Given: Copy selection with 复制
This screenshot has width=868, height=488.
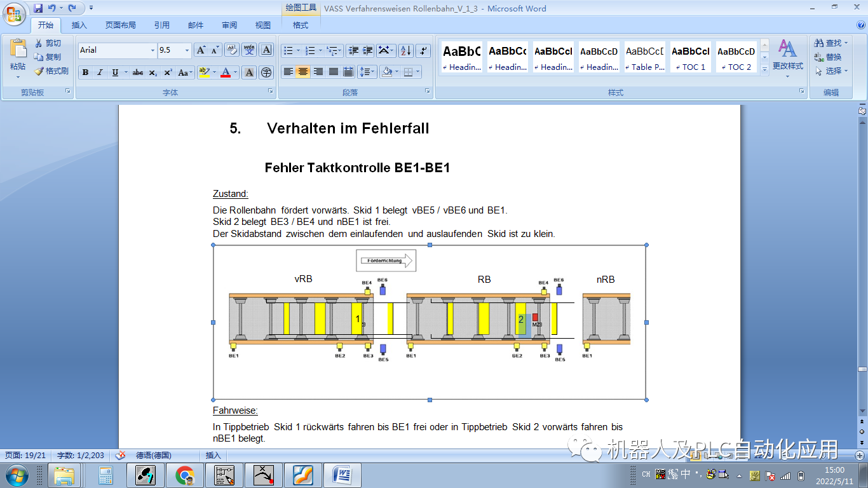Looking at the screenshot, I should click(x=48, y=57).
